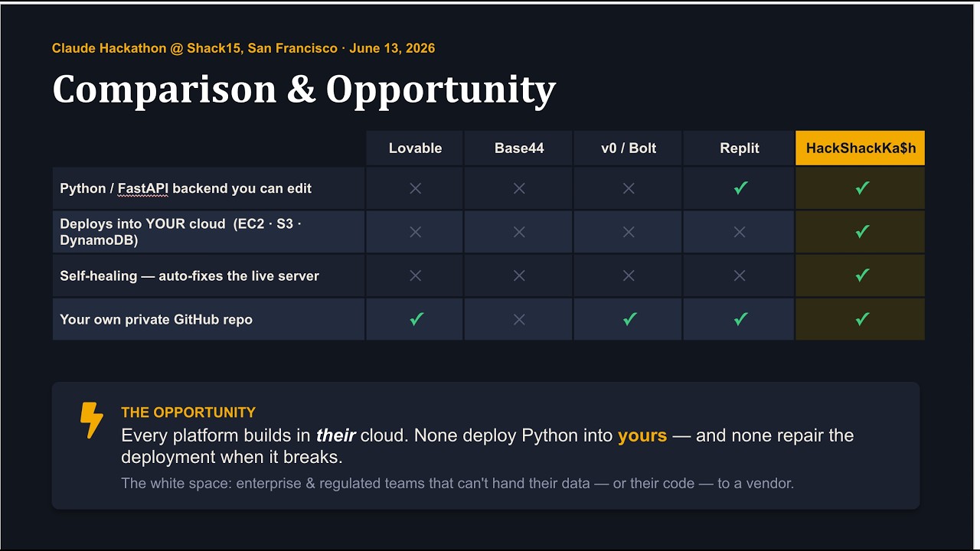
Task: Click the Base44 X mark in the Deploys into YOUR cloud row
Action: (519, 232)
